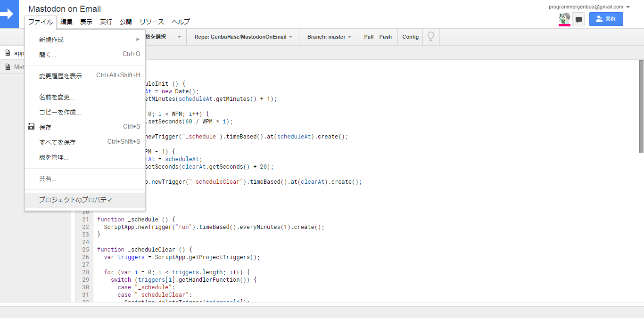
Task: Click the user avatar picture
Action: click(x=564, y=19)
